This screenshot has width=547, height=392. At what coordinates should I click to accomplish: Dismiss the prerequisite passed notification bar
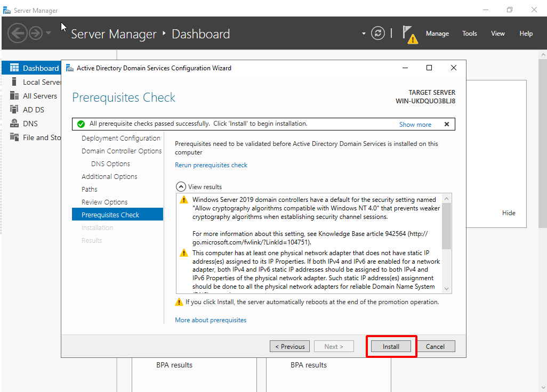447,124
